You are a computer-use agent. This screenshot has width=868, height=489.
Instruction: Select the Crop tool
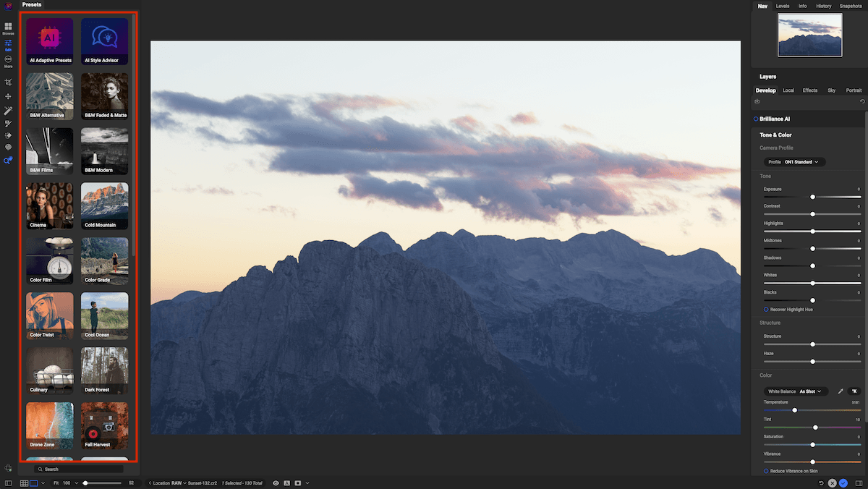(x=8, y=82)
